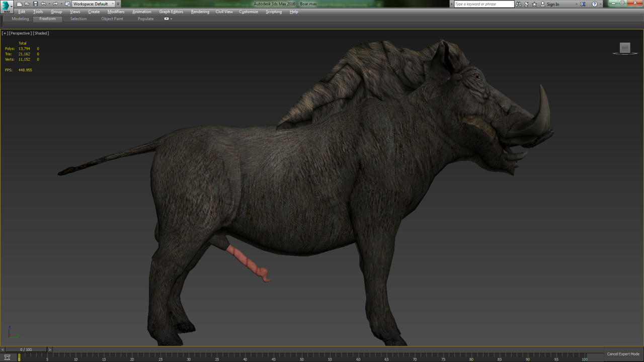The width and height of the screenshot is (644, 362).
Task: Open the Workspace: Default dropdown
Action: pos(94,4)
